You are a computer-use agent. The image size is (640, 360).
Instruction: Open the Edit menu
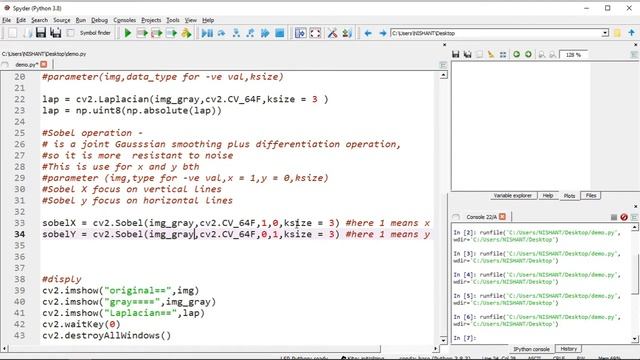click(21, 20)
